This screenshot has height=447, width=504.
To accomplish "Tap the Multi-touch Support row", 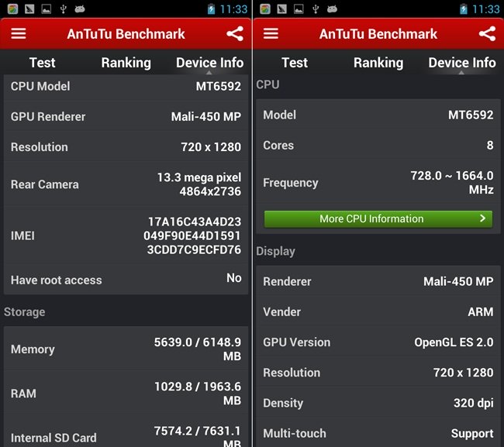I will (378, 433).
